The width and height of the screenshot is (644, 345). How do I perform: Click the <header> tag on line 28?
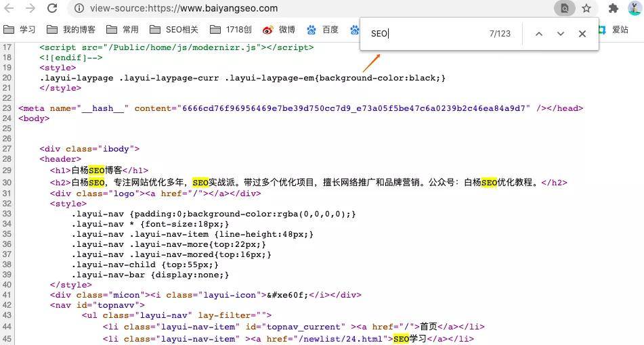[60, 159]
